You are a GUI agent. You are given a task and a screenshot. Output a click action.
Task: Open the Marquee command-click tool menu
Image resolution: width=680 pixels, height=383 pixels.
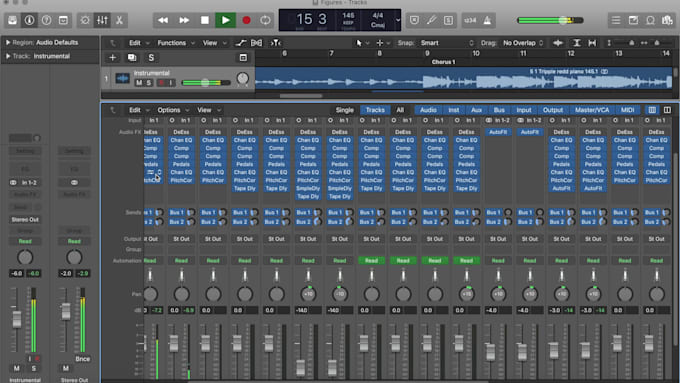click(382, 43)
